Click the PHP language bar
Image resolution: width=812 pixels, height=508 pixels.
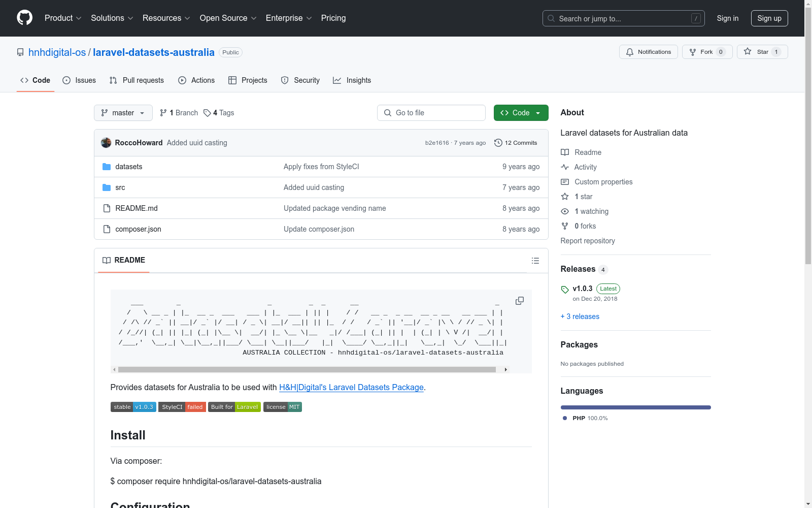(x=636, y=407)
